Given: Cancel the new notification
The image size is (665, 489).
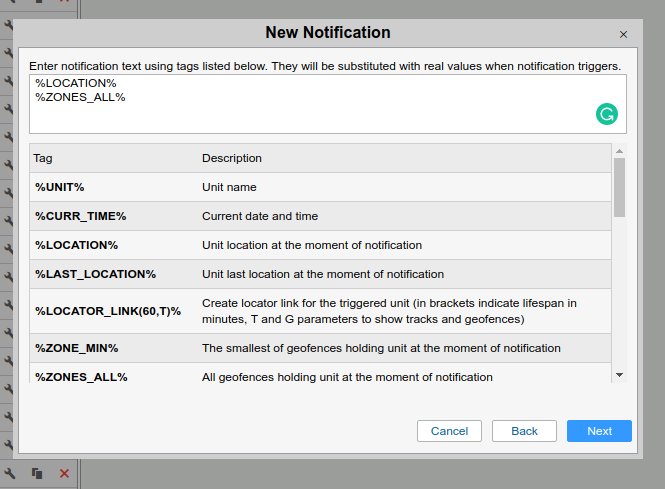Looking at the screenshot, I should [x=449, y=431].
